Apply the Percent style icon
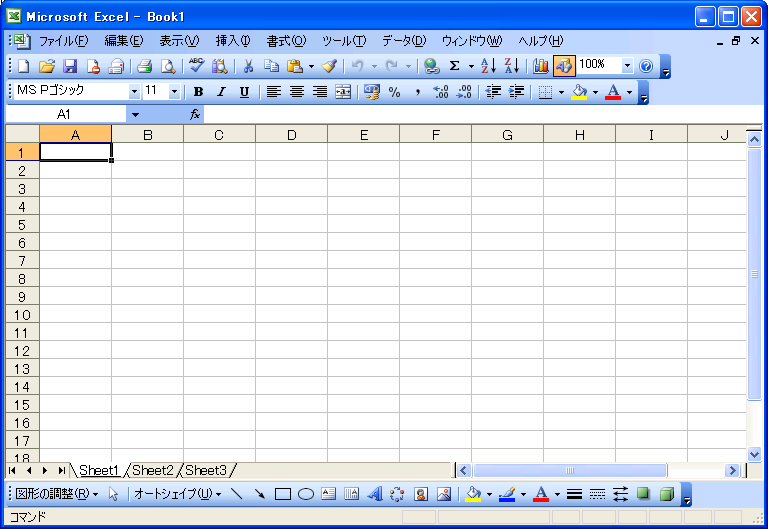The height and width of the screenshot is (529, 768). (x=395, y=92)
